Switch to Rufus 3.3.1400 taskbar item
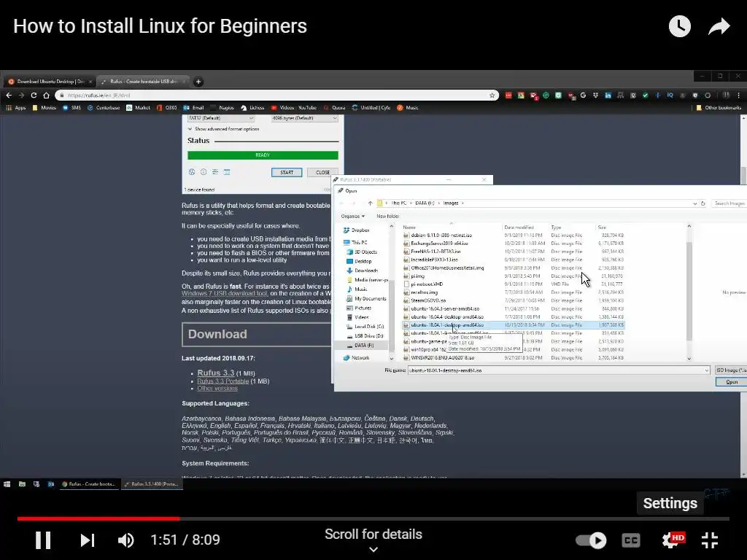This screenshot has width=747, height=560. pyautogui.click(x=152, y=484)
